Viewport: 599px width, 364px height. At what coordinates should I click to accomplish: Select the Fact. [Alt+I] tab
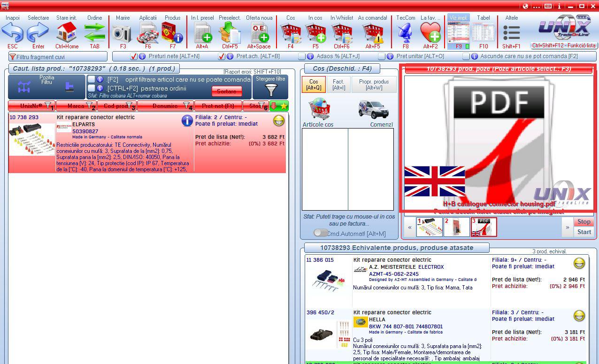[338, 84]
